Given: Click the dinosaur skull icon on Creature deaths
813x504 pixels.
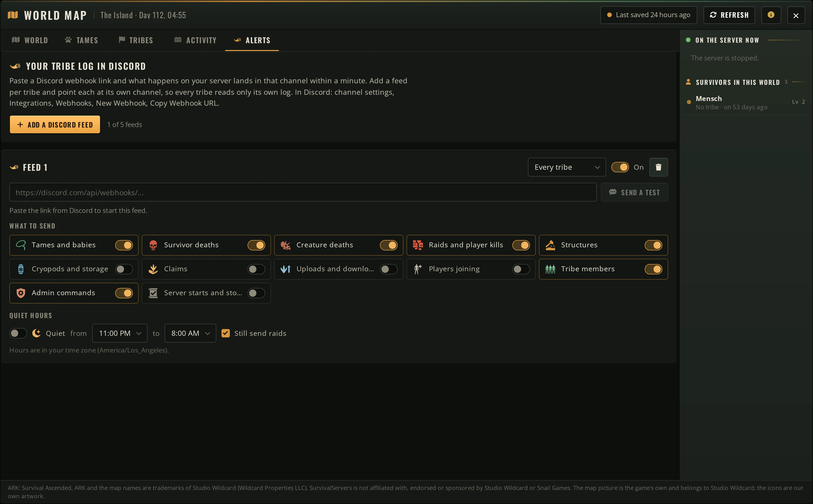Looking at the screenshot, I should tap(286, 245).
